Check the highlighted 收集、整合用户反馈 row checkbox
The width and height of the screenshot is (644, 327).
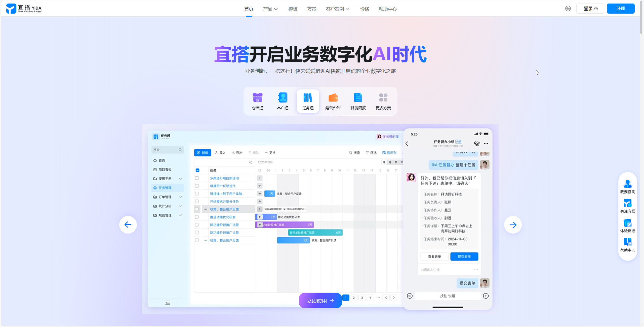[197, 209]
